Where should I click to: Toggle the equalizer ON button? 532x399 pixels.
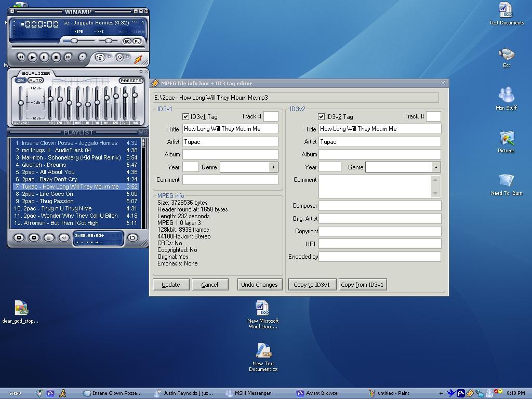21,81
